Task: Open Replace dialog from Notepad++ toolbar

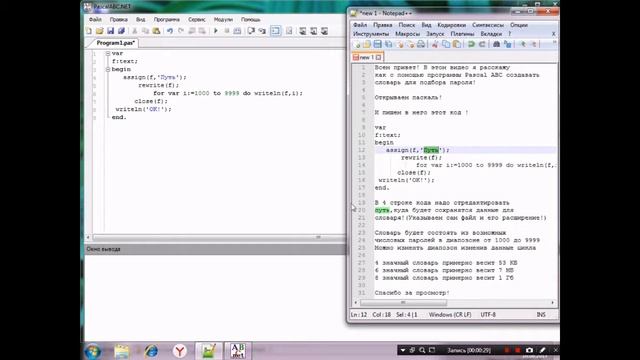Action: (x=507, y=44)
